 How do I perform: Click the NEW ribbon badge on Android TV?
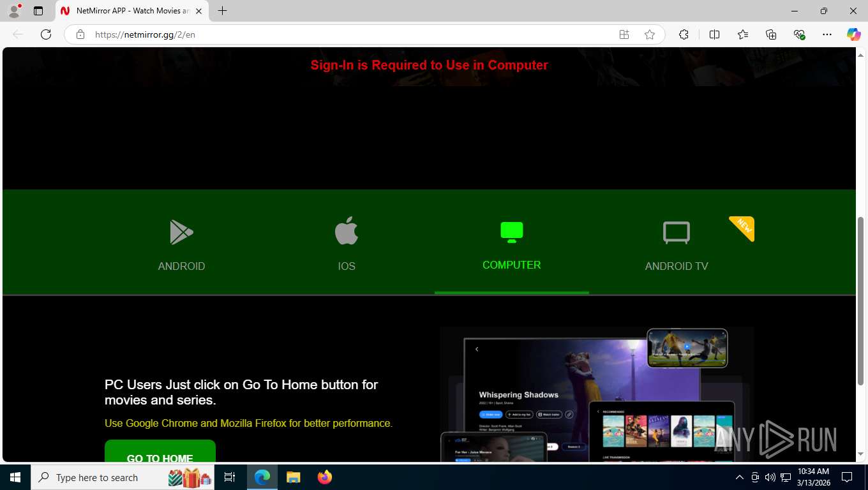(x=743, y=228)
